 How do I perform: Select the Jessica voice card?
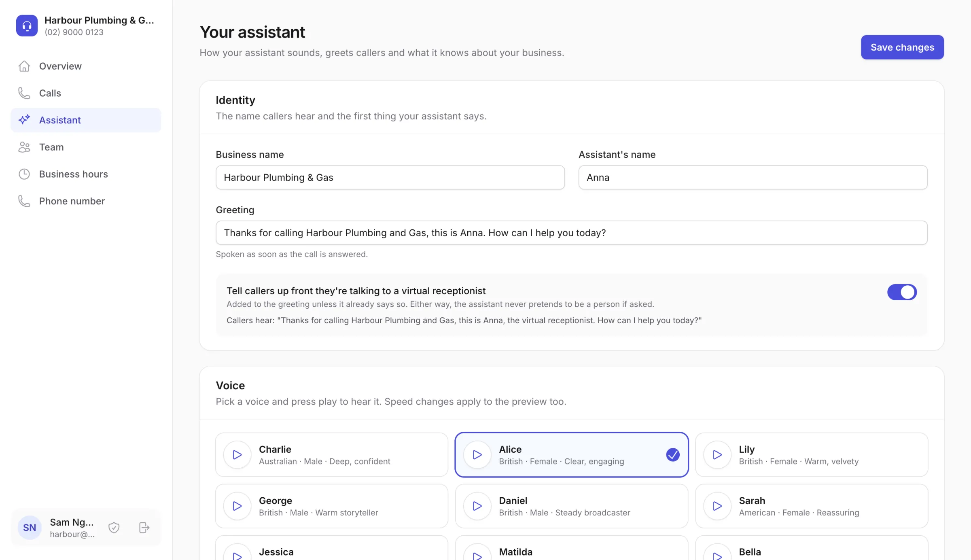(332, 548)
